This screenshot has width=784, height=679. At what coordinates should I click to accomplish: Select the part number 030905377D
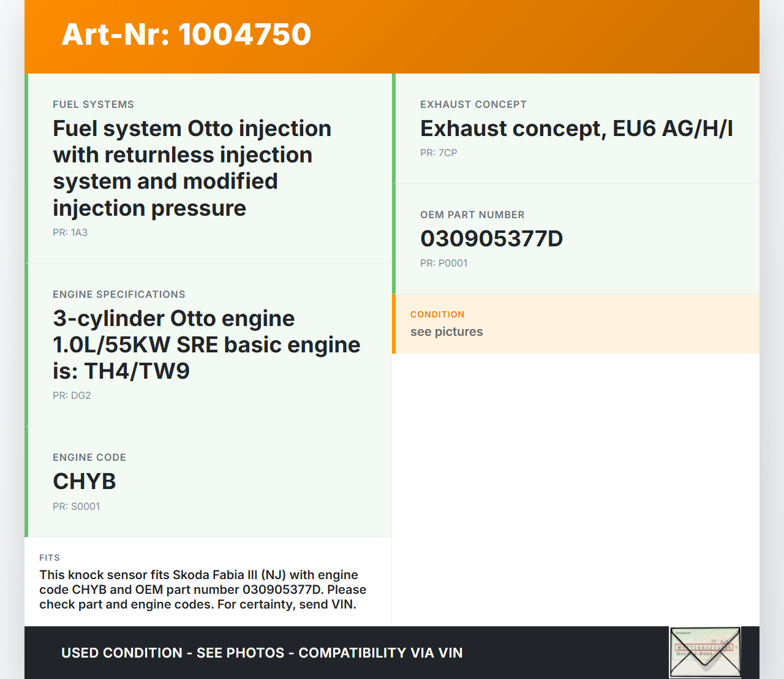[x=491, y=239]
